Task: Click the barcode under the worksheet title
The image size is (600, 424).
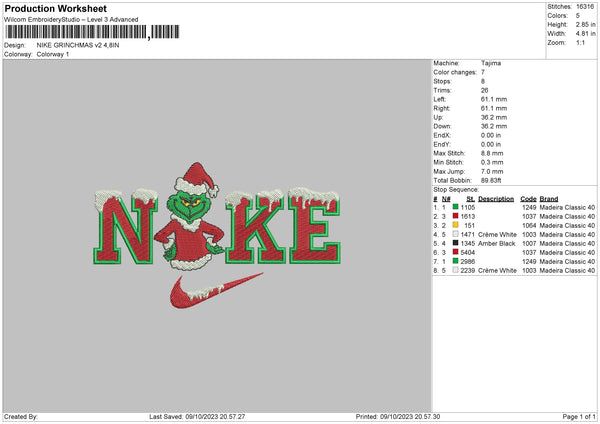Action: tap(92, 32)
